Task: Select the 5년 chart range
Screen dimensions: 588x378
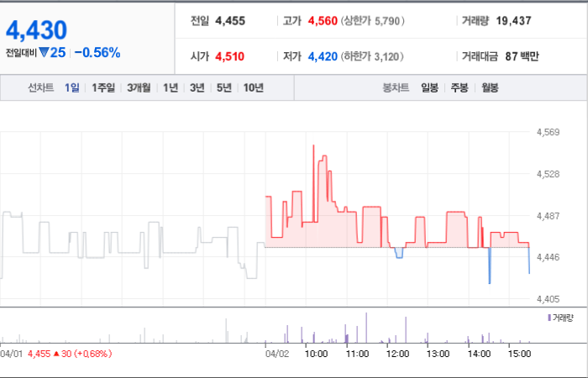Action: click(224, 87)
